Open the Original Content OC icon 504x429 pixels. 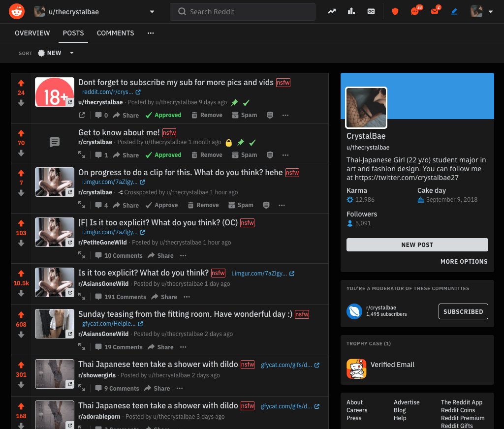[371, 12]
